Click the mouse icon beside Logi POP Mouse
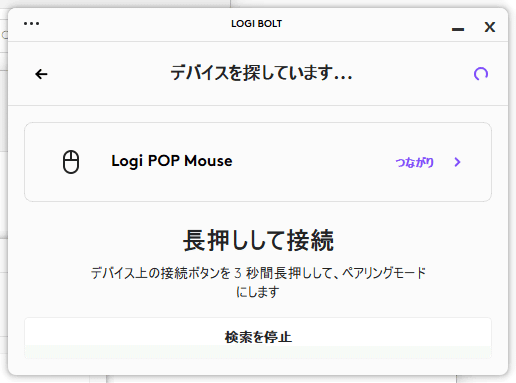The width and height of the screenshot is (516, 383). (71, 162)
